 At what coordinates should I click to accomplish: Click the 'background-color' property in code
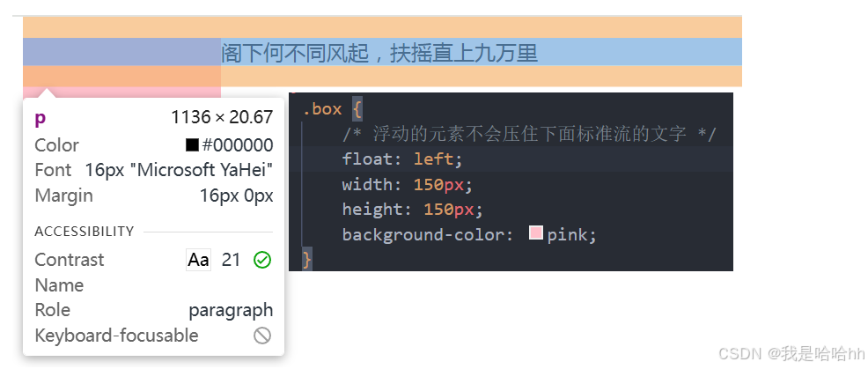pyautogui.click(x=423, y=235)
